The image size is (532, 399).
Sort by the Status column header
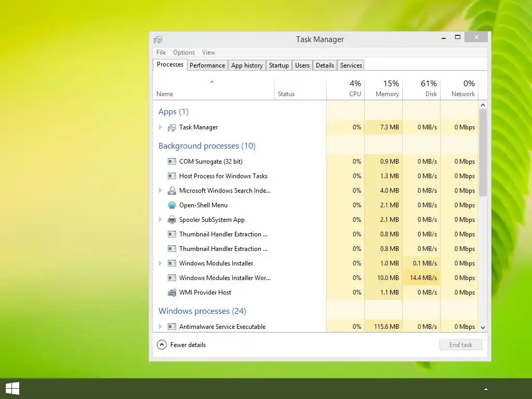point(300,89)
